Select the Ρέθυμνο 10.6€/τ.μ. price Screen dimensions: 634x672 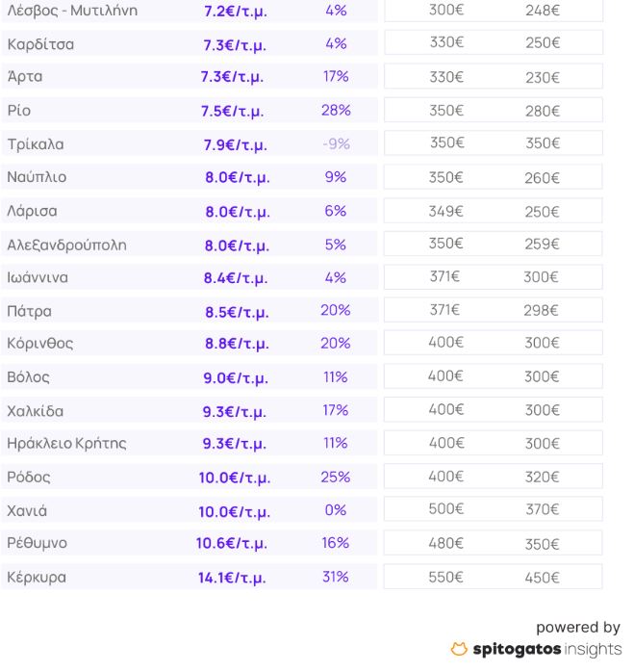(x=231, y=543)
